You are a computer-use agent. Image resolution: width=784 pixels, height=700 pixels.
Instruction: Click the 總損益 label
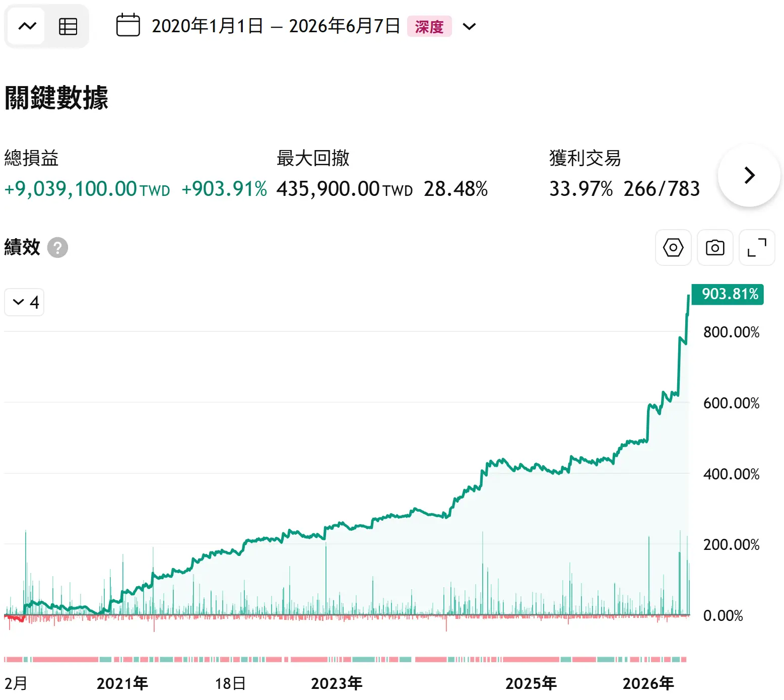click(31, 158)
